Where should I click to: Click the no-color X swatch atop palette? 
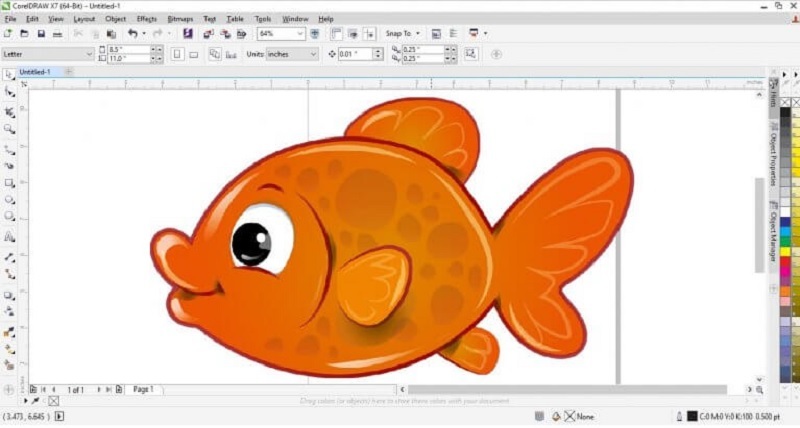coord(786,103)
